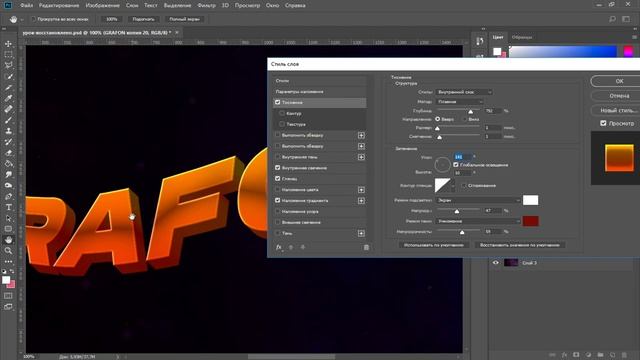The width and height of the screenshot is (640, 360).
Task: Click the plus icon beside Тень effect
Action: (361, 233)
